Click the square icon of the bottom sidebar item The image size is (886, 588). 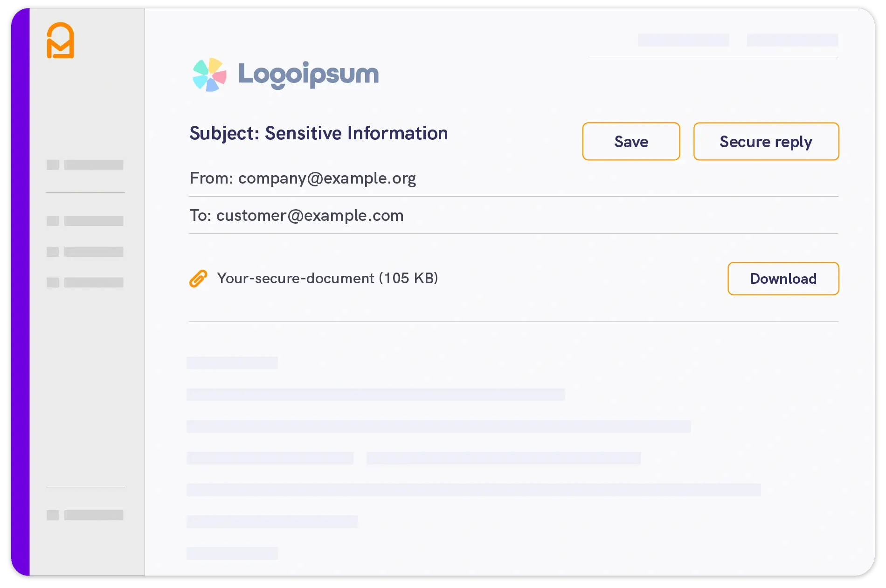[53, 515]
